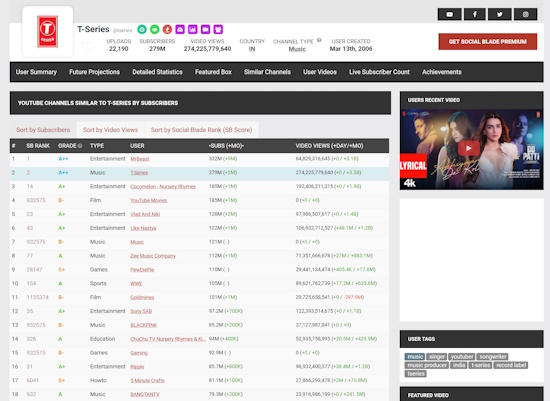Play the recent video via play button
Screen dimensions: 550x401
469,148
